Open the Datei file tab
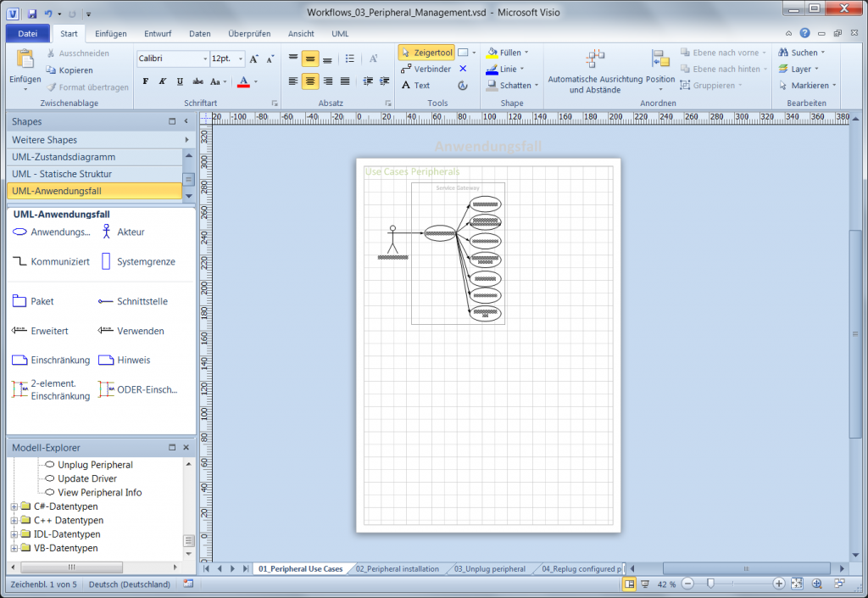The width and height of the screenshot is (868, 598). 28,34
